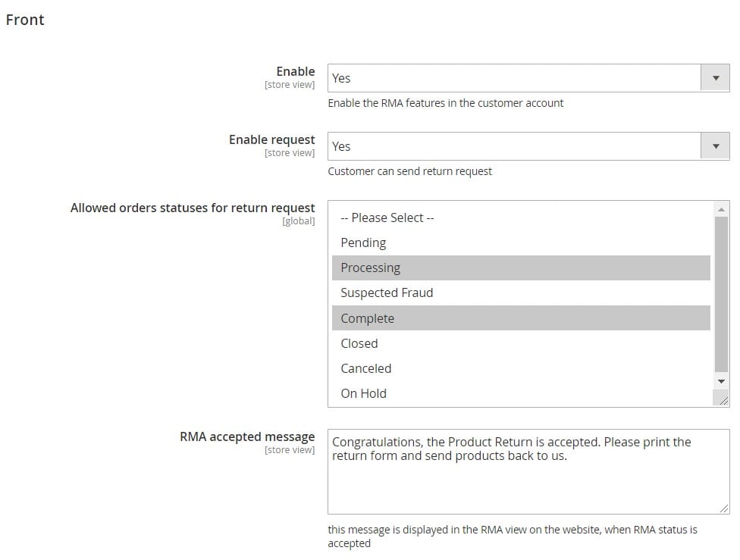Screen dimensions: 740x560
Task: Select the On Hold order status
Action: point(521,393)
